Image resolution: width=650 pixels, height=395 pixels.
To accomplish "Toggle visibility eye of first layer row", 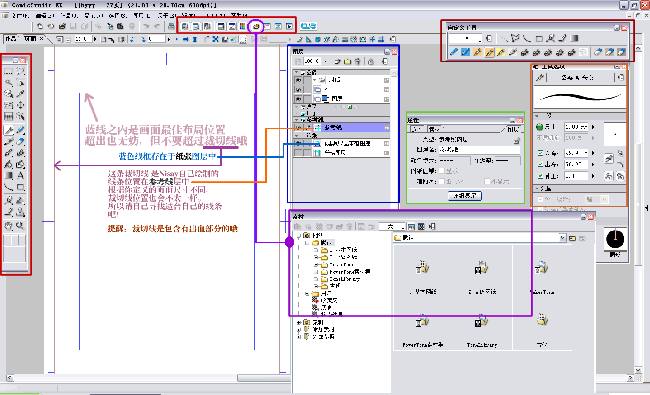I will coord(298,80).
